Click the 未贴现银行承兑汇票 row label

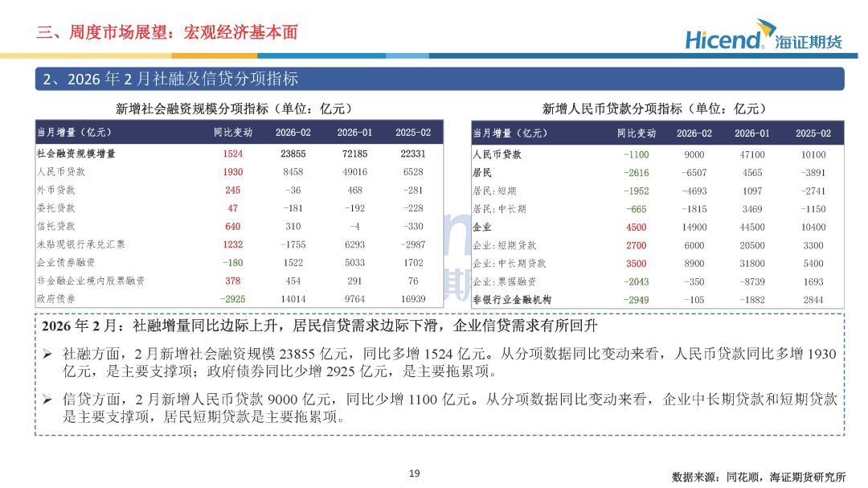81,244
